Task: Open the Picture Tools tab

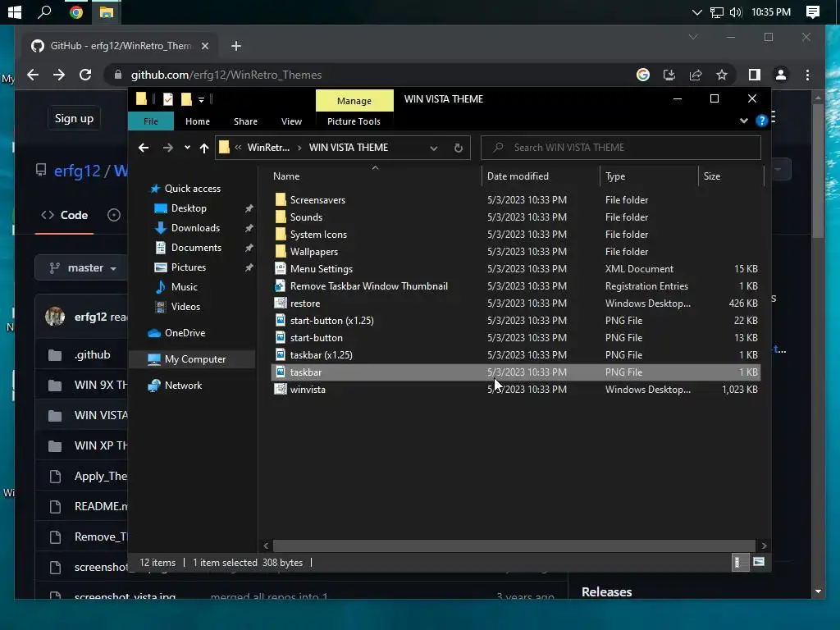Action: (354, 121)
